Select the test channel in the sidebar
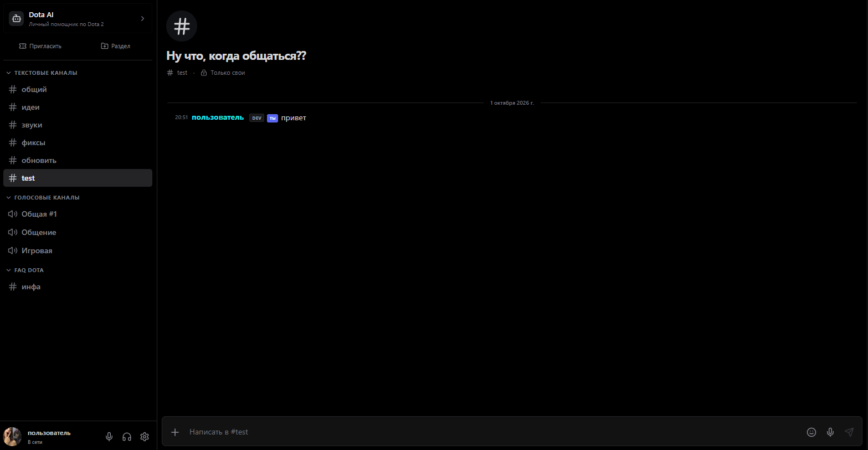Screen dimensions: 868x450 tap(78, 178)
